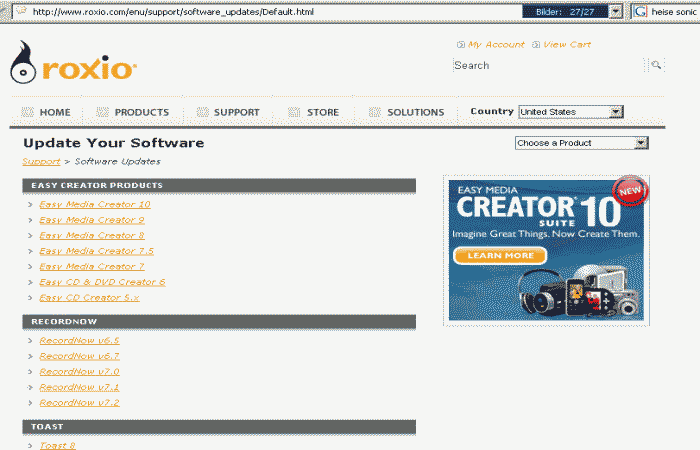
Task: Follow the Easy CD & DVD Creator 6 link
Action: [102, 282]
